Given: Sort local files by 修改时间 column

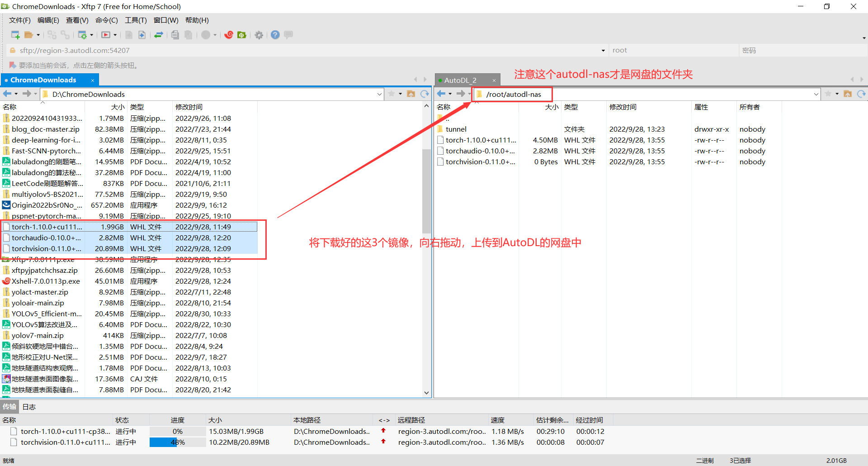Looking at the screenshot, I should pos(215,107).
